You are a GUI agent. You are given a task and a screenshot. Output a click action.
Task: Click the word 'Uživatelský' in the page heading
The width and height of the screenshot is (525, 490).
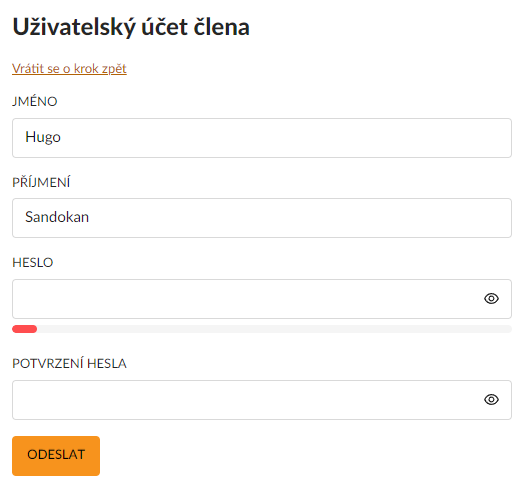[x=74, y=27]
